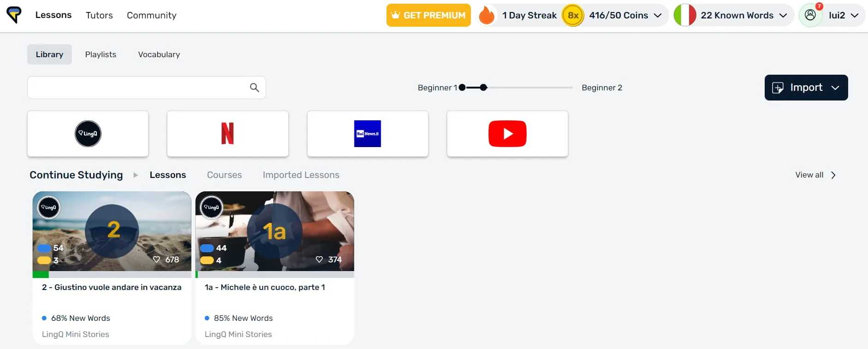Open the Netflix content source tile
This screenshot has width=868, height=349.
(x=227, y=134)
